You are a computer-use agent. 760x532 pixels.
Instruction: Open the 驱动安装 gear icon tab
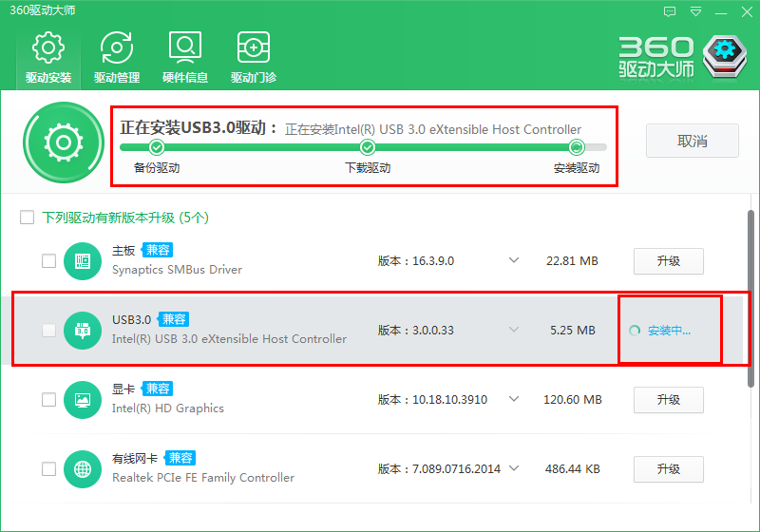48,57
